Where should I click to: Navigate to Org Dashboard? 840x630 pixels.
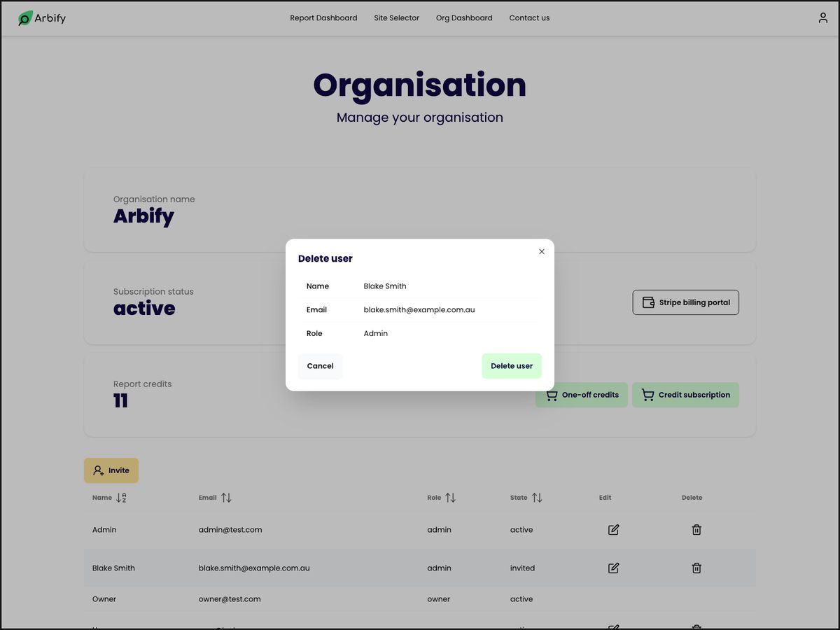pyautogui.click(x=464, y=17)
